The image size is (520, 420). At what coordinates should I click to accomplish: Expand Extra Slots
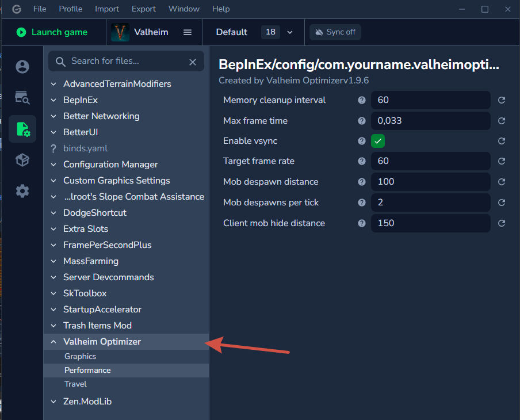(x=126, y=228)
